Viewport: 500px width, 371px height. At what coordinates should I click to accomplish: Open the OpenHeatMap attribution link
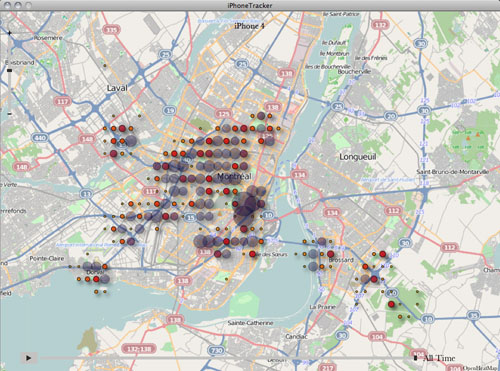pyautogui.click(x=481, y=368)
